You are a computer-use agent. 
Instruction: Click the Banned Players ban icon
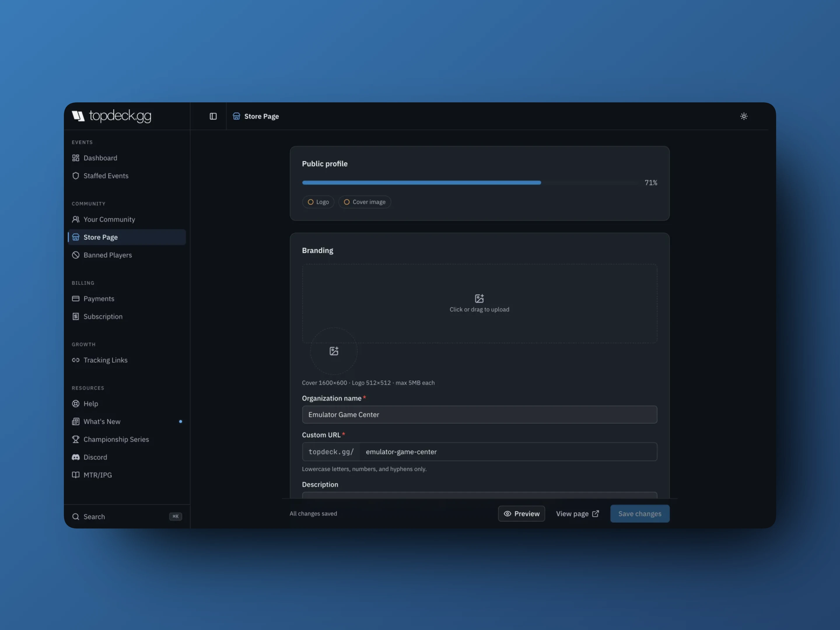76,255
